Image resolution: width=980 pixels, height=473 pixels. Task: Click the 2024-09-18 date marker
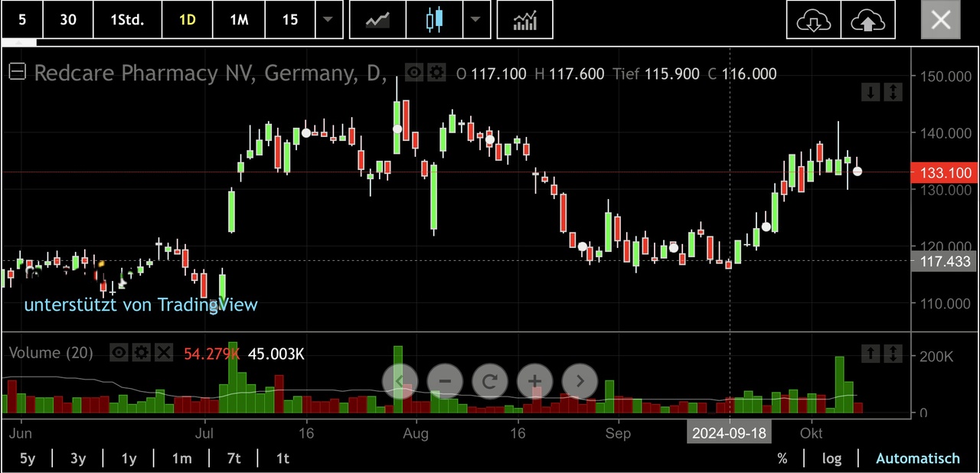(729, 433)
